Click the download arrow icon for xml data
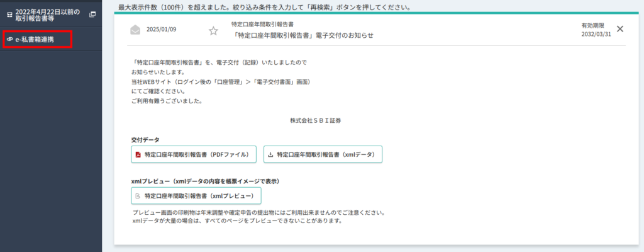The height and width of the screenshot is (252, 644). coord(270,154)
